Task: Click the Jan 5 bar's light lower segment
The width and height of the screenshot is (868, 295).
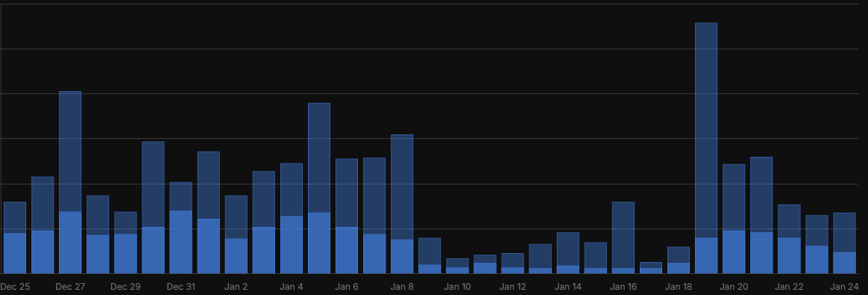Action: pos(319,243)
